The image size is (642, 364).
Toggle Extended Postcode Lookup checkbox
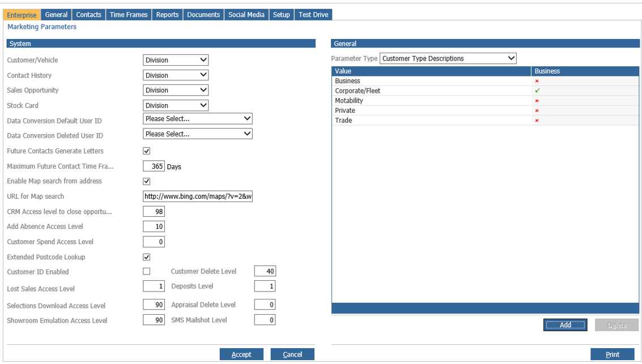click(147, 257)
